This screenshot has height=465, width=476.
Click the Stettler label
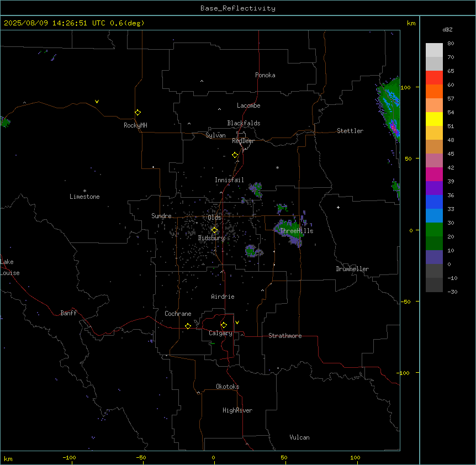(350, 131)
